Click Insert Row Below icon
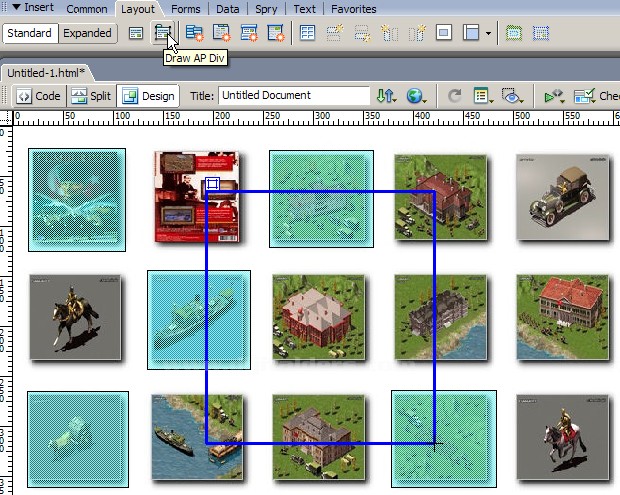 (x=362, y=33)
